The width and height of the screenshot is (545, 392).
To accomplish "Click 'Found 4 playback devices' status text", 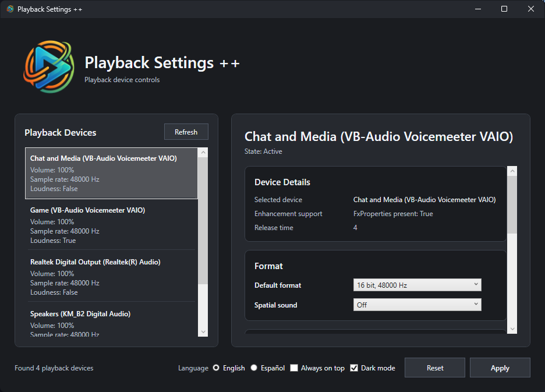I will [54, 368].
